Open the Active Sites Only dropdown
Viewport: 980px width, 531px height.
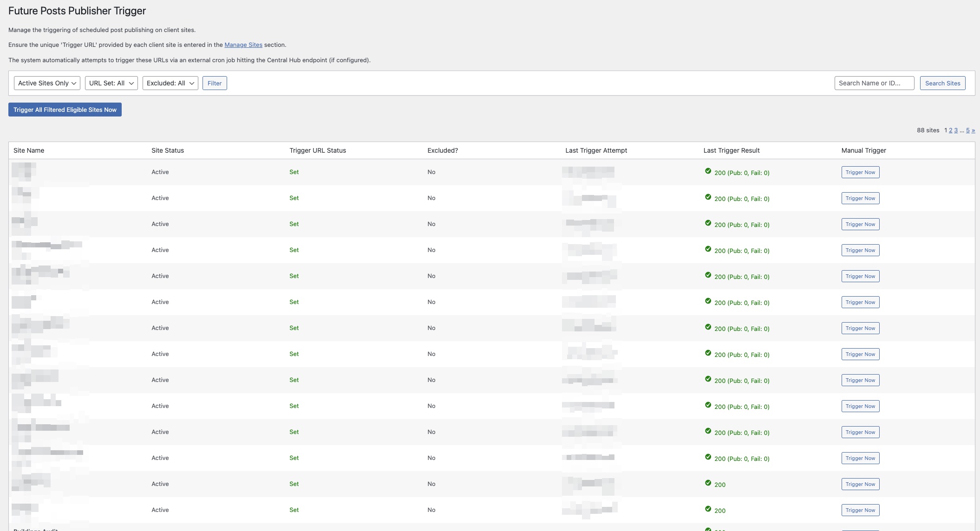coord(47,83)
